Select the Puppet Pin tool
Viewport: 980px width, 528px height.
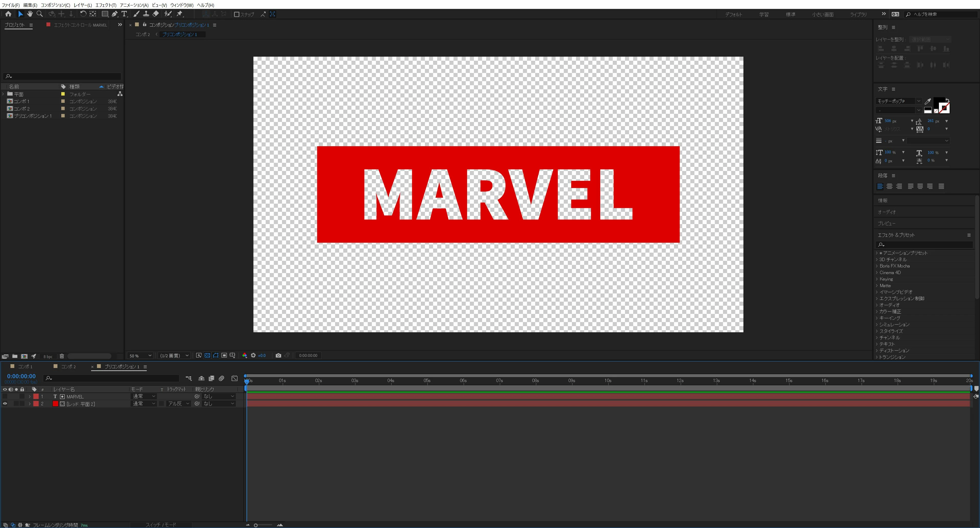click(180, 14)
